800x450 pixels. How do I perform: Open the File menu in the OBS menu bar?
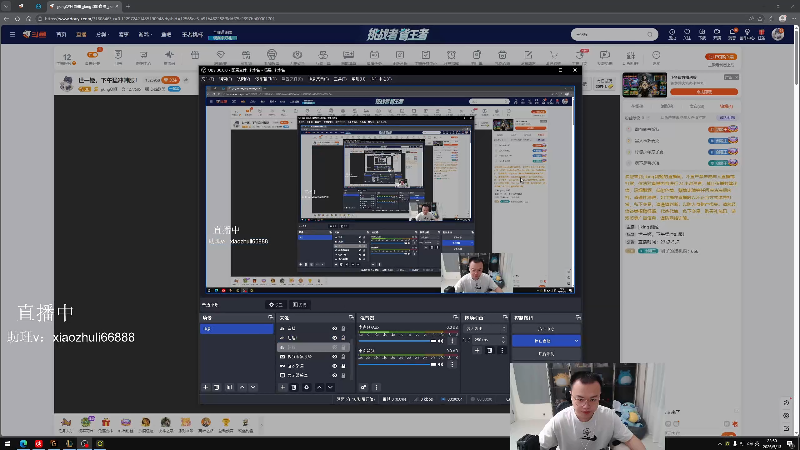pos(207,79)
